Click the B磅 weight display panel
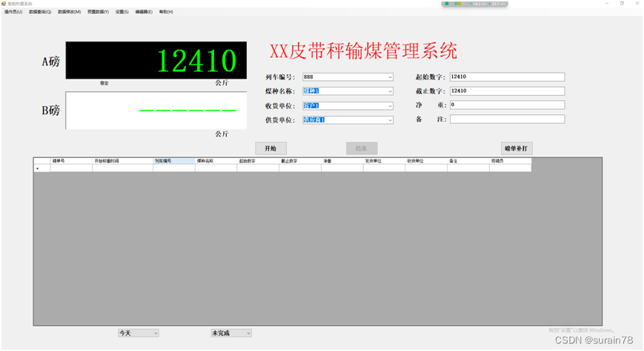Image resolution: width=644 pixels, height=351 pixels. [156, 111]
